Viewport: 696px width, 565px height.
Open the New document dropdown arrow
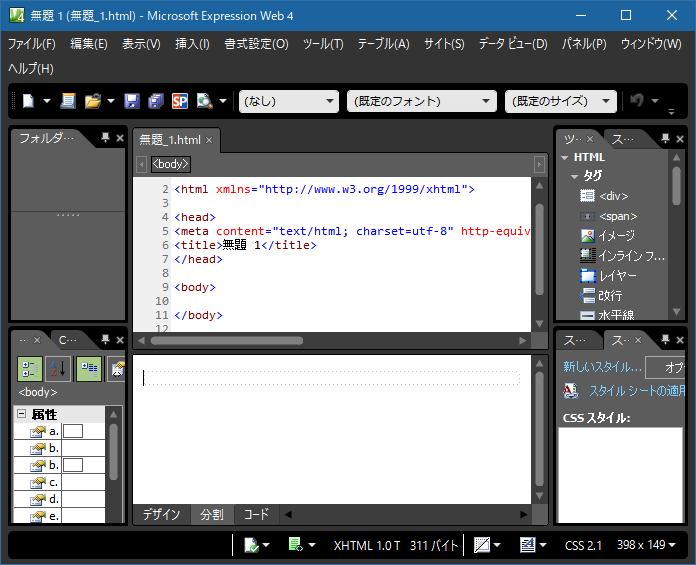click(47, 101)
